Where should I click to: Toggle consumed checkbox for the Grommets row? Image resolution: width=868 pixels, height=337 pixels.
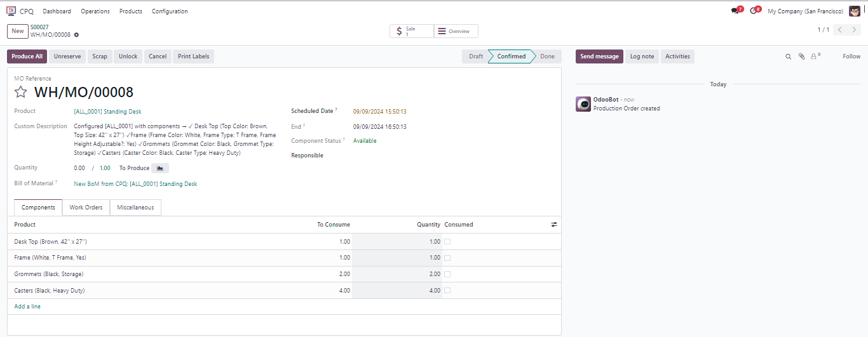click(x=447, y=274)
